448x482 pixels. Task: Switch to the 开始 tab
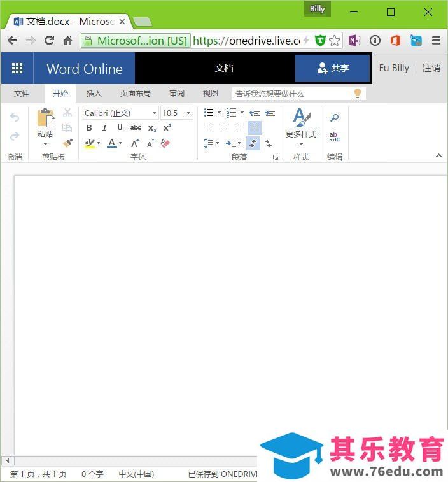(60, 93)
